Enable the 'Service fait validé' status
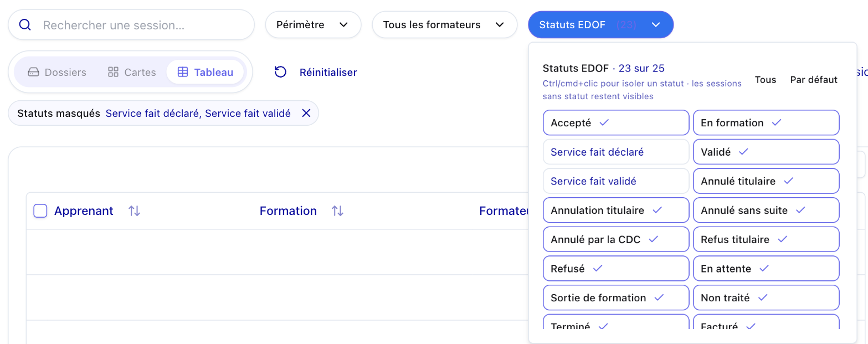The width and height of the screenshot is (868, 344). click(616, 181)
